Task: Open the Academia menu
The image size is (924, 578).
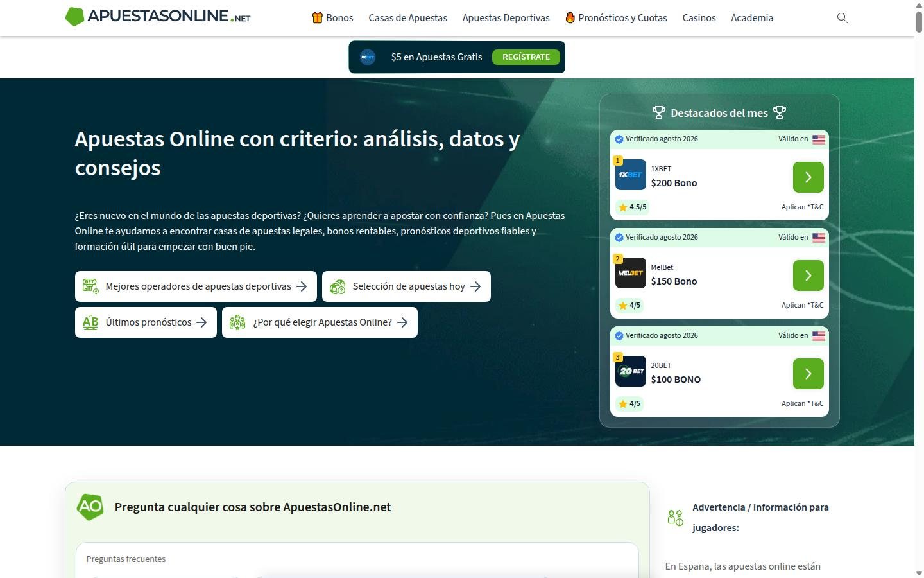Action: tap(752, 18)
